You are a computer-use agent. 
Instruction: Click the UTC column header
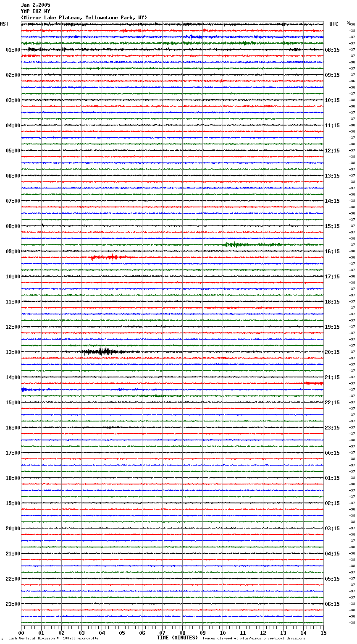(x=334, y=24)
